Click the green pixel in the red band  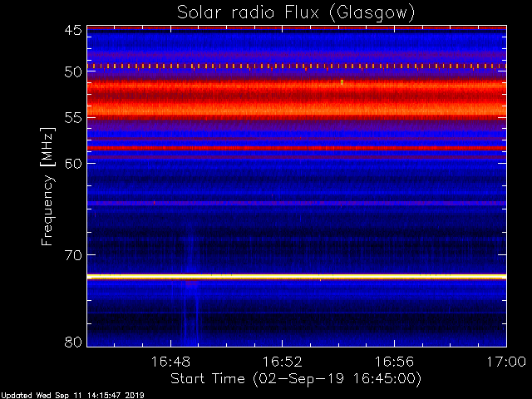(342, 82)
